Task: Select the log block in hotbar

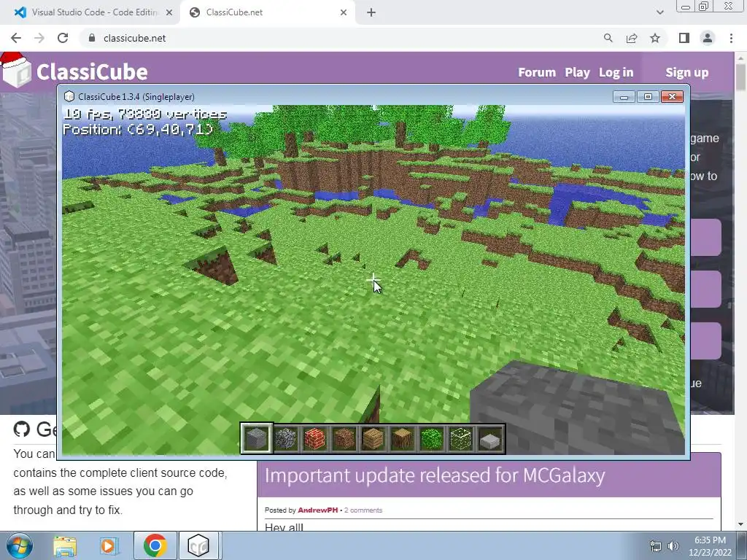Action: (x=402, y=438)
